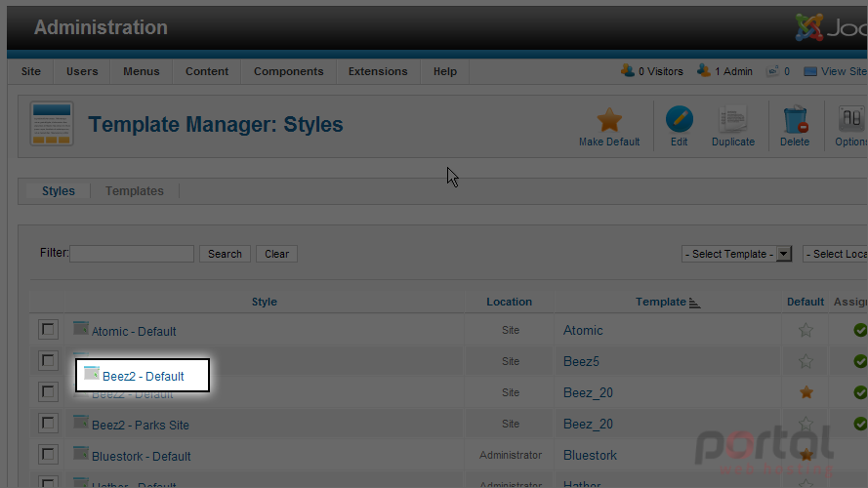Viewport: 868px width, 488px height.
Task: Check the checkbox in the Beez5 row
Action: (48, 360)
